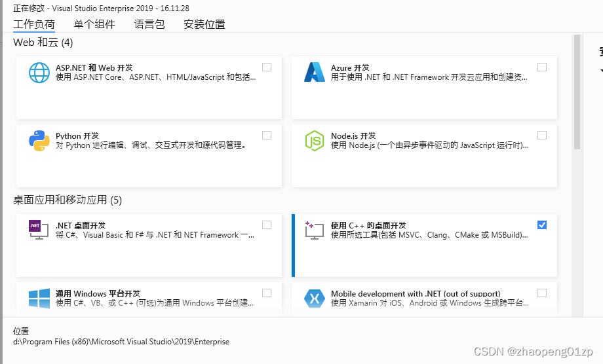
Task: Click the ASP.NET 和 Web 开发 title
Action: 94,67
